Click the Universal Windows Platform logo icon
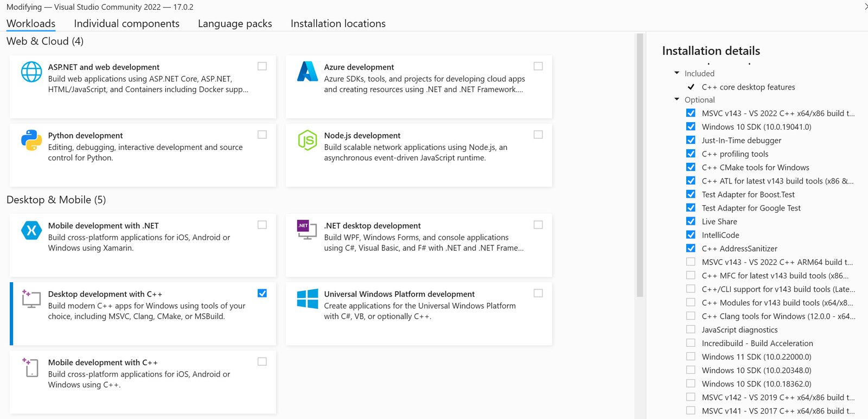Image resolution: width=868 pixels, height=419 pixels. click(308, 299)
